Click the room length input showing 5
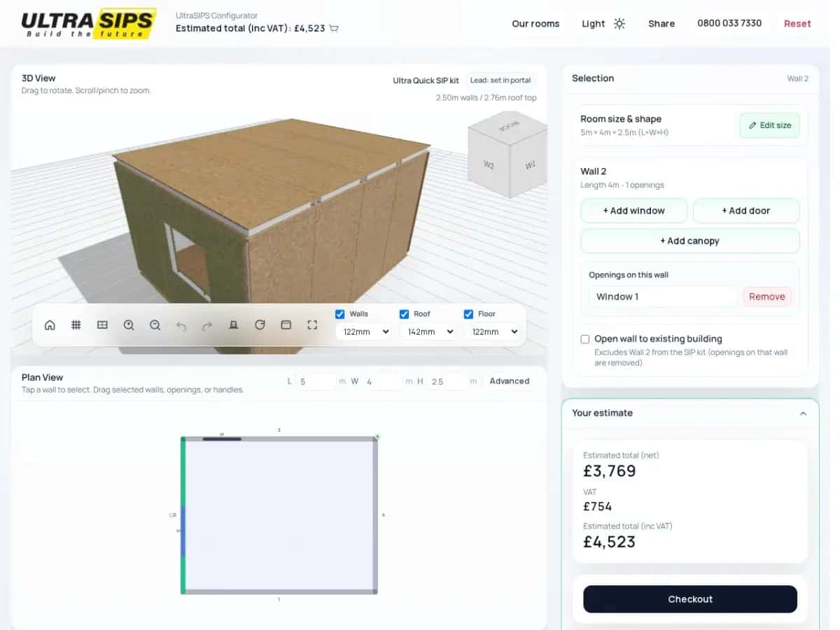Image resolution: width=840 pixels, height=630 pixels. coord(316,381)
